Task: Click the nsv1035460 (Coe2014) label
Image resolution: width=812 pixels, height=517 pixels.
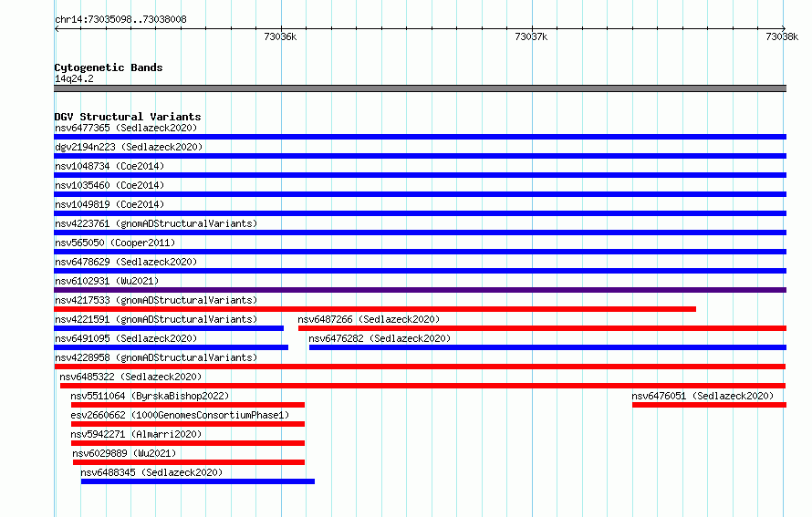Action: [x=109, y=185]
